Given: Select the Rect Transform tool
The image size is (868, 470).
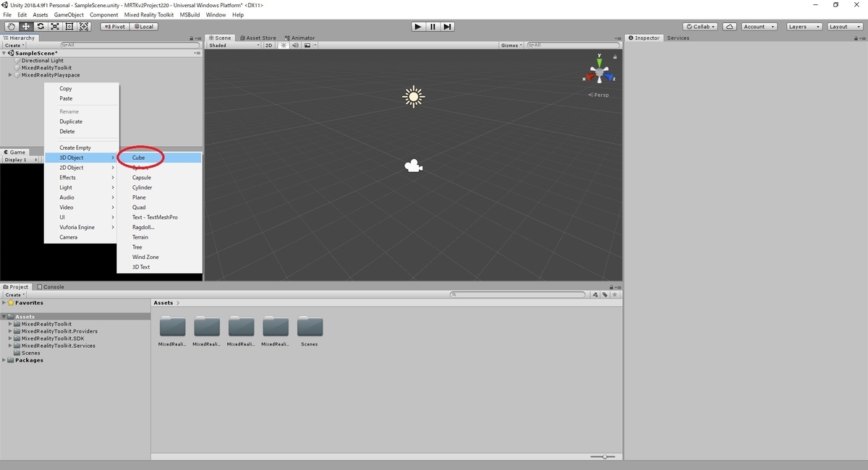Looking at the screenshot, I should (69, 27).
